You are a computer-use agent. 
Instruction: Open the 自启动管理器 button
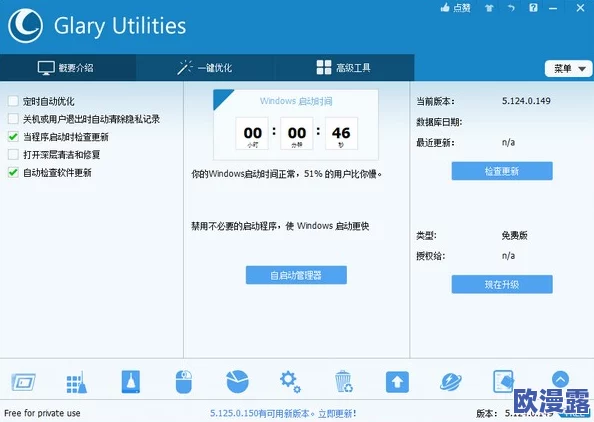coord(296,275)
